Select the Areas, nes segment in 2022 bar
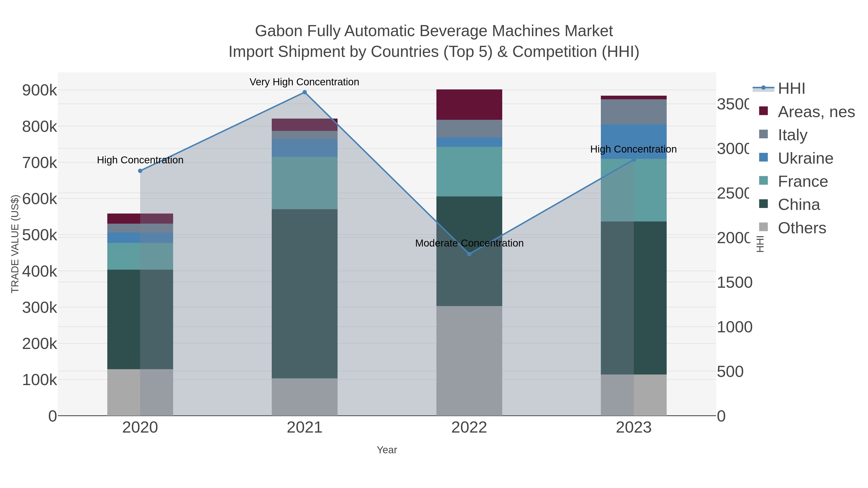Screen dimensions: 868x488 pyautogui.click(x=469, y=105)
